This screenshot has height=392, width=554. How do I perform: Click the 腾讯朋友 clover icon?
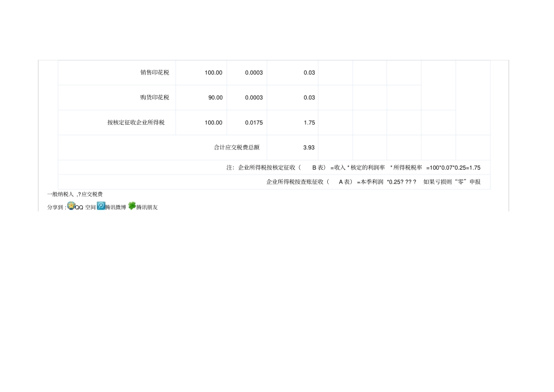click(x=132, y=206)
